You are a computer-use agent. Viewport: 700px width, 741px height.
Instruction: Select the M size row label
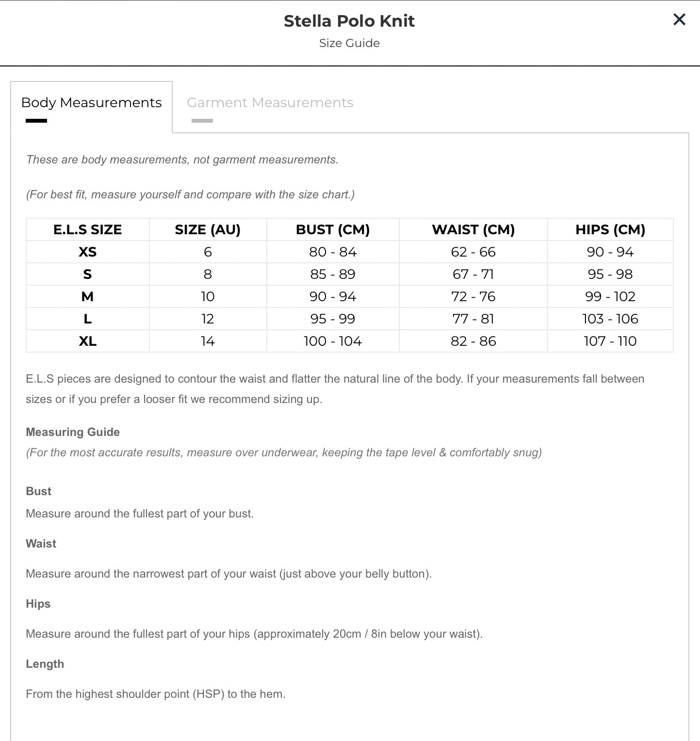[87, 297]
